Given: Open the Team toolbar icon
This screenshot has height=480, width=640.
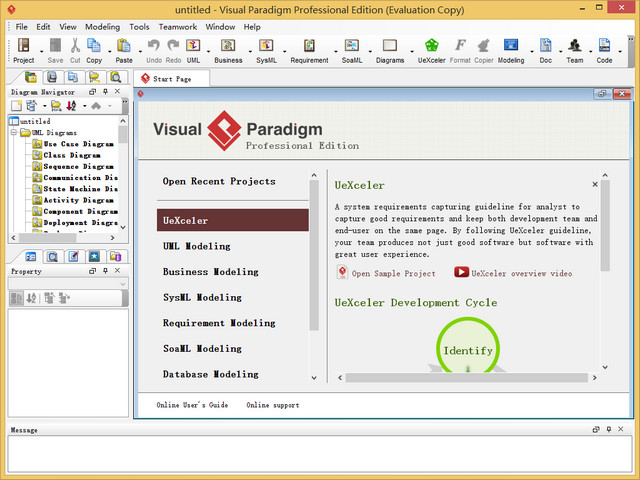Looking at the screenshot, I should pyautogui.click(x=575, y=46).
